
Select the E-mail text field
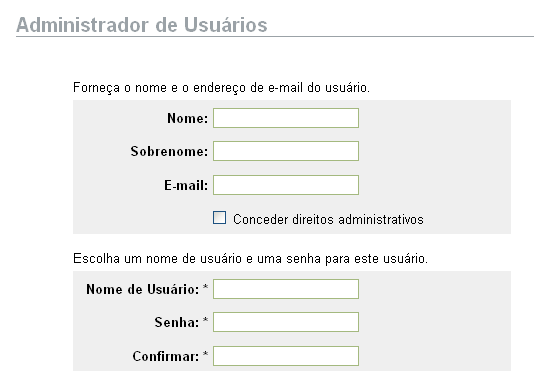286,185
